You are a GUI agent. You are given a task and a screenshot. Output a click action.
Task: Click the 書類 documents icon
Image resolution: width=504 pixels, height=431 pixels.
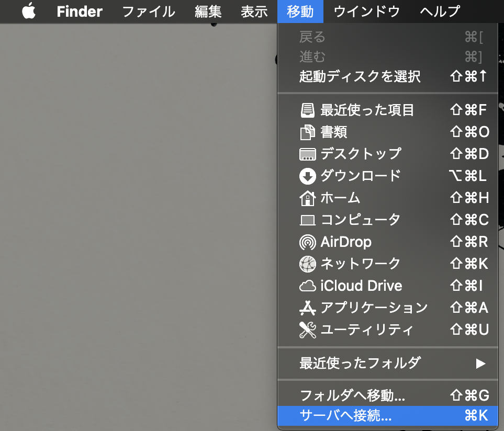pyautogui.click(x=308, y=132)
